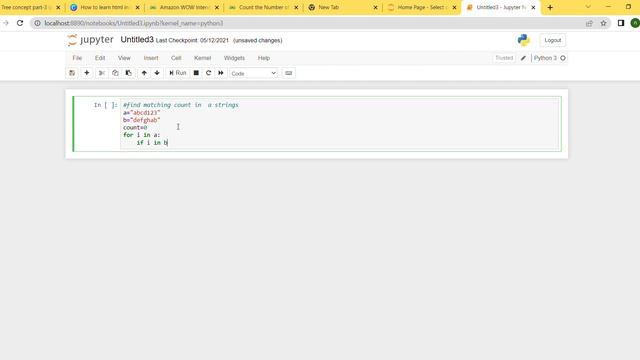
Task: Open the Kernel menu
Action: 202,58
